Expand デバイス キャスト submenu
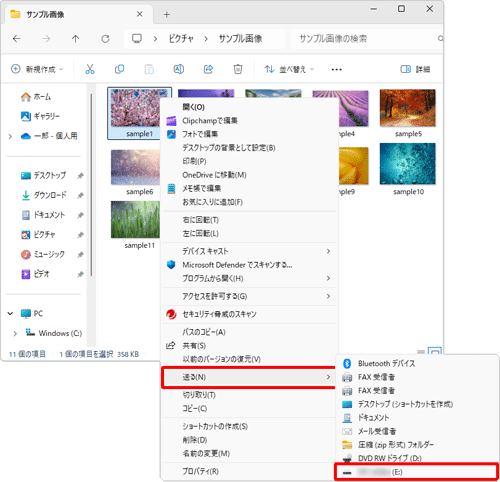This screenshot has width=500, height=482. [249, 251]
